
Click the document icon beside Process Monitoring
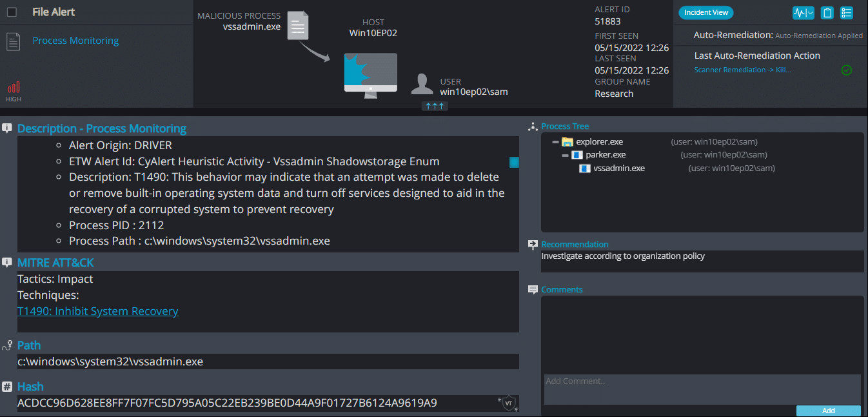(13, 41)
